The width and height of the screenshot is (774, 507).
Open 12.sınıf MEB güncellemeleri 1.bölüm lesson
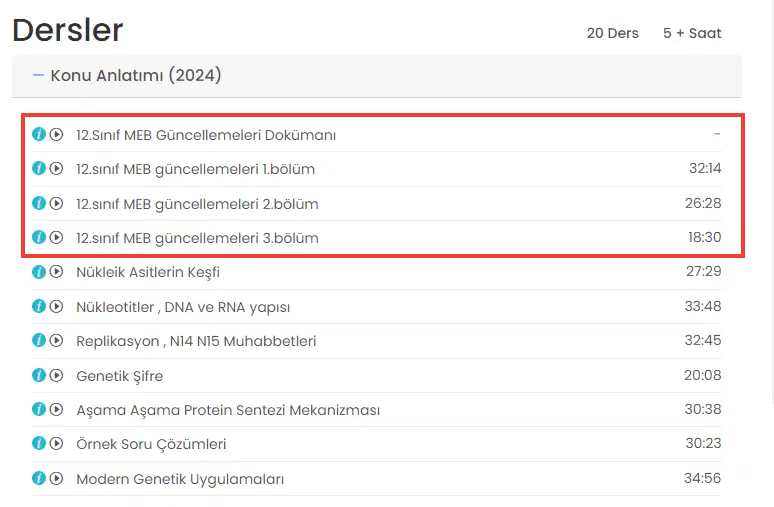(x=195, y=169)
